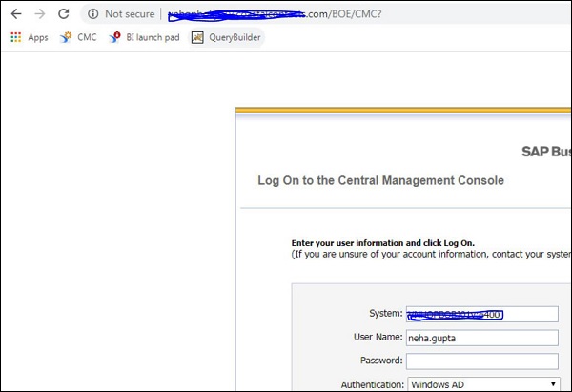Reload the current page
Viewport: 572px width, 392px height.
[63, 14]
